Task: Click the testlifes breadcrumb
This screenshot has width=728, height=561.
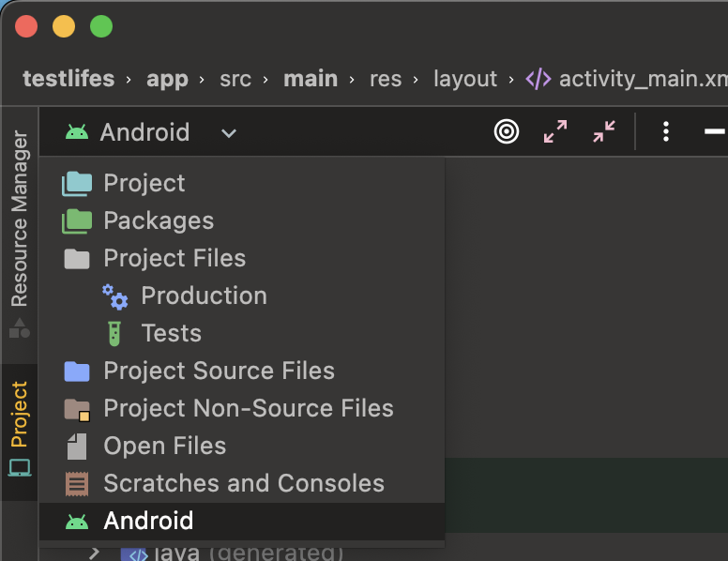Action: click(x=68, y=79)
